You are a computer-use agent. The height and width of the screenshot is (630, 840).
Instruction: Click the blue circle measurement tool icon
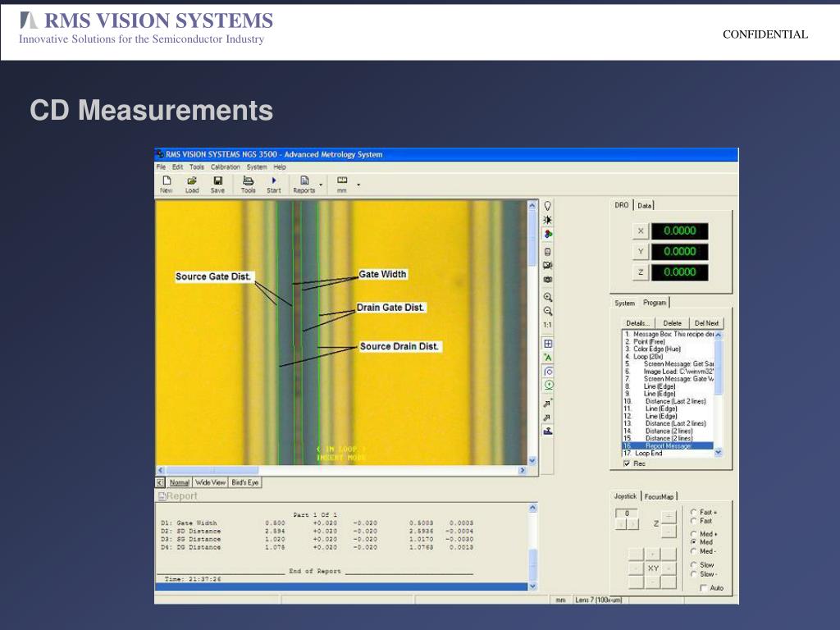click(x=547, y=372)
